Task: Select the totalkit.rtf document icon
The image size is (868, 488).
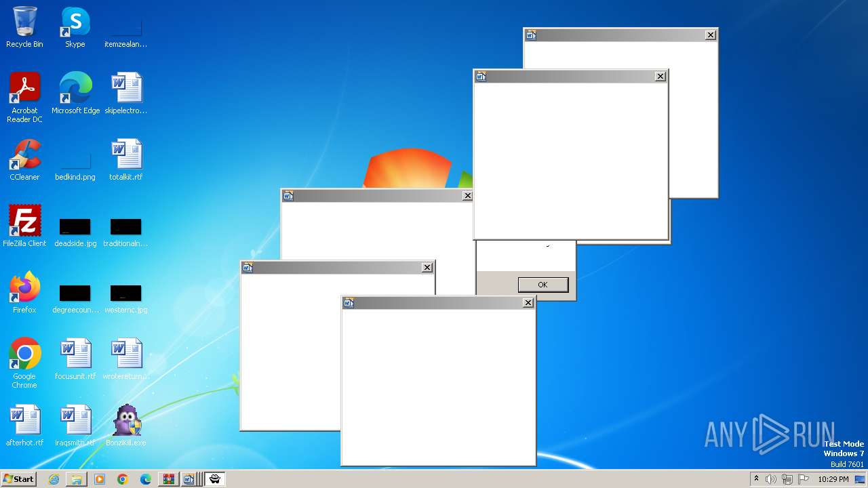Action: pyautogui.click(x=126, y=160)
